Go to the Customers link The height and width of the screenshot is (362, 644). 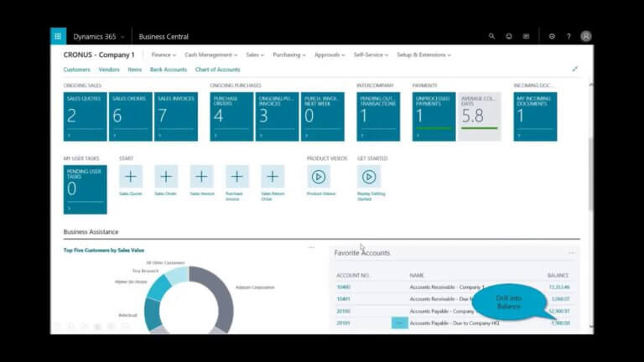[x=77, y=70]
